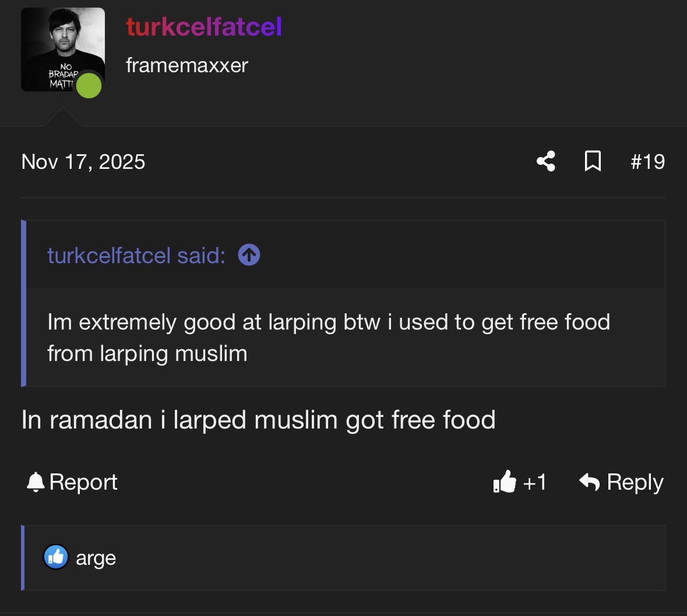
Task: Open turkcelfatcel's profile from the username
Action: click(x=204, y=27)
